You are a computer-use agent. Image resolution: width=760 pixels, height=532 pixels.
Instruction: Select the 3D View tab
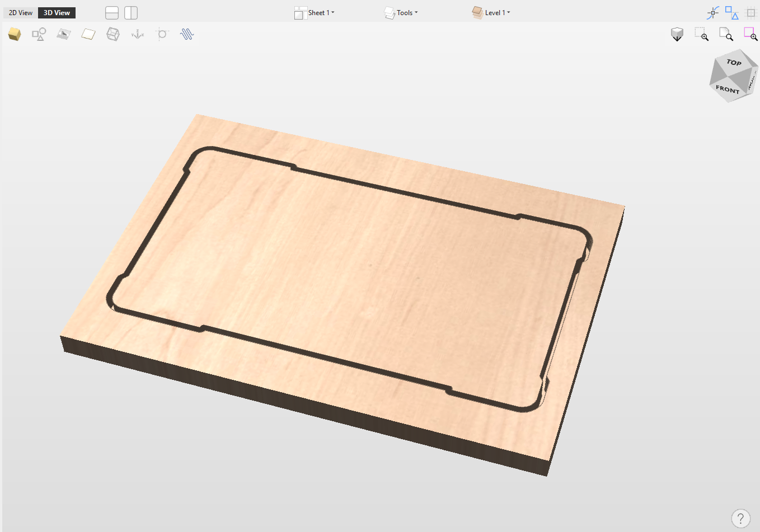[57, 12]
